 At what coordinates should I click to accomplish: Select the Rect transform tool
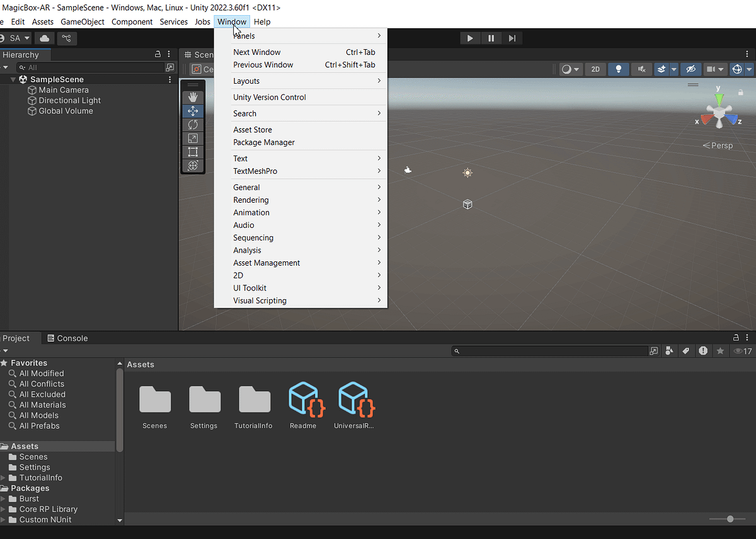pos(193,152)
